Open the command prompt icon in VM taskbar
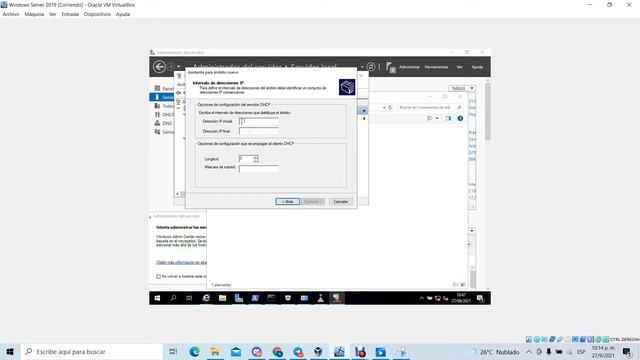The width and height of the screenshot is (640, 360). click(x=271, y=298)
